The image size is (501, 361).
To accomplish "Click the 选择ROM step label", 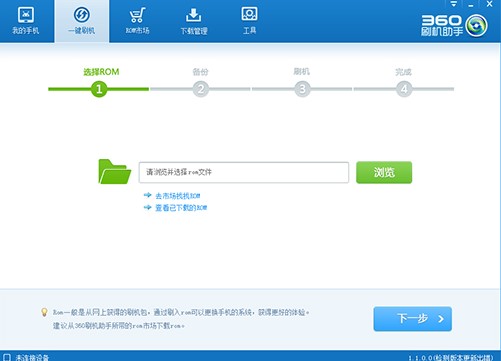I will tap(101, 72).
